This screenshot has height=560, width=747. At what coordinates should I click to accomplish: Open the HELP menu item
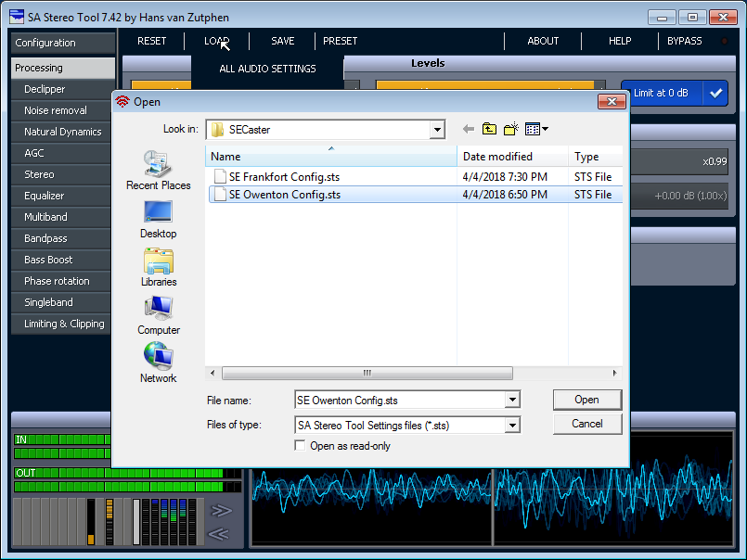[620, 41]
